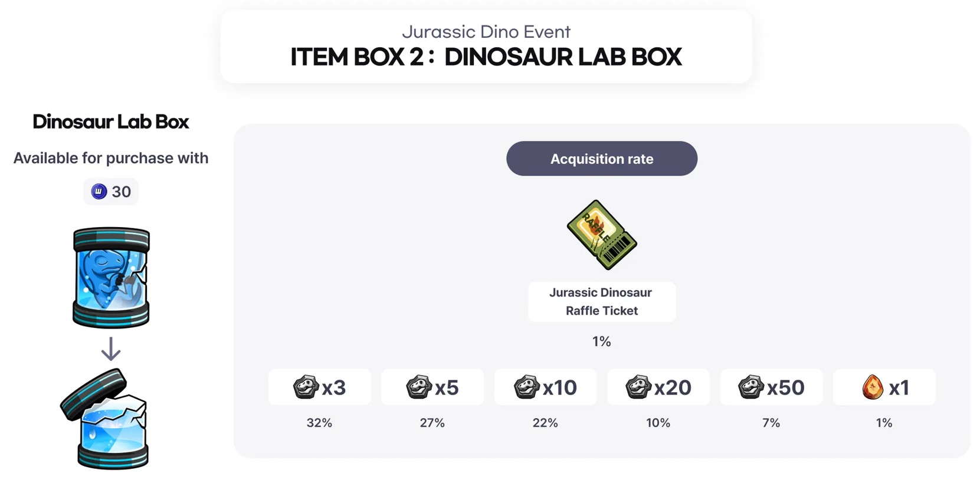980x493 pixels.
Task: Click the Jurassic Dinosaur Raffle Ticket icon
Action: point(601,235)
